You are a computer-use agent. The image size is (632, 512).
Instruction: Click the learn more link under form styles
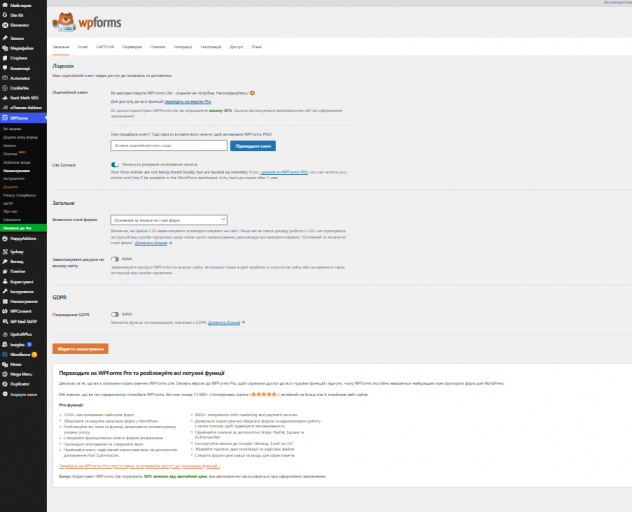coord(152,243)
